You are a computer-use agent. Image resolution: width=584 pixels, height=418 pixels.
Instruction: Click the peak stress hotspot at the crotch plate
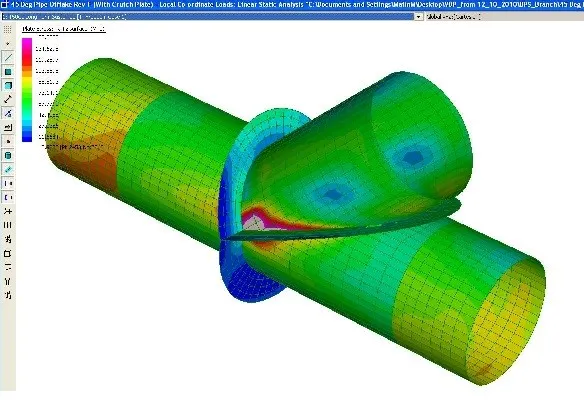pos(254,223)
